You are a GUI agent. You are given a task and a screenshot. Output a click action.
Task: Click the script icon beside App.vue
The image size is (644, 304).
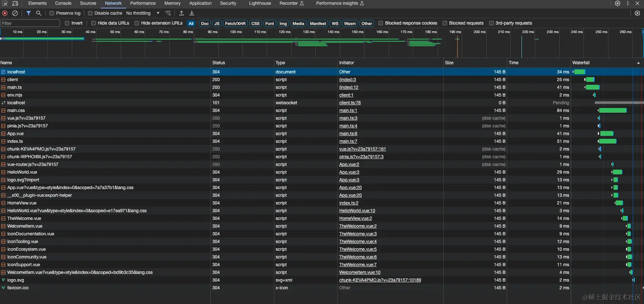3,134
